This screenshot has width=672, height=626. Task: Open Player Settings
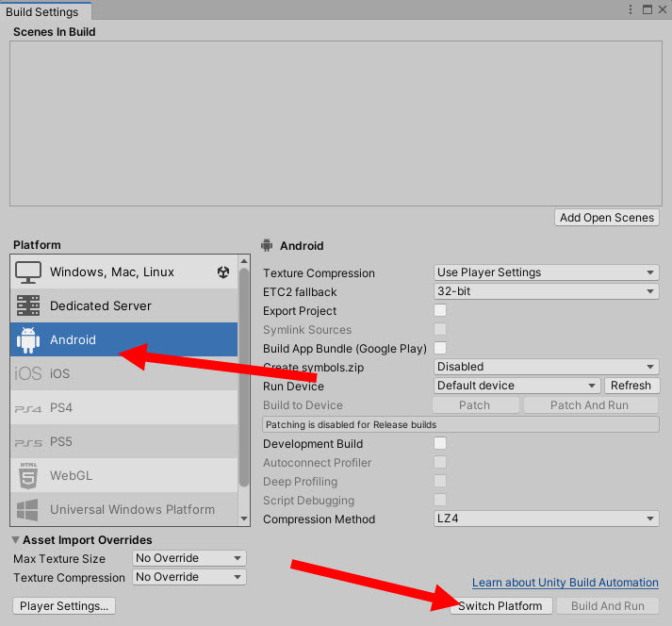tap(64, 606)
